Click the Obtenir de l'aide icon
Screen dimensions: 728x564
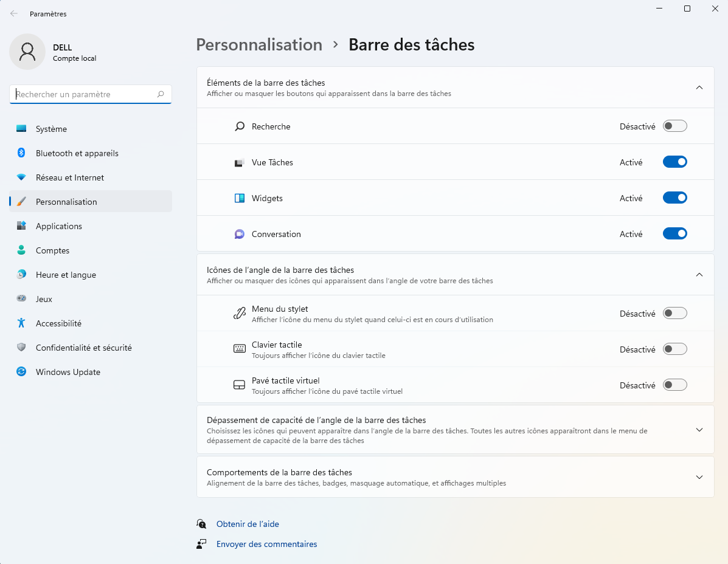pos(201,524)
